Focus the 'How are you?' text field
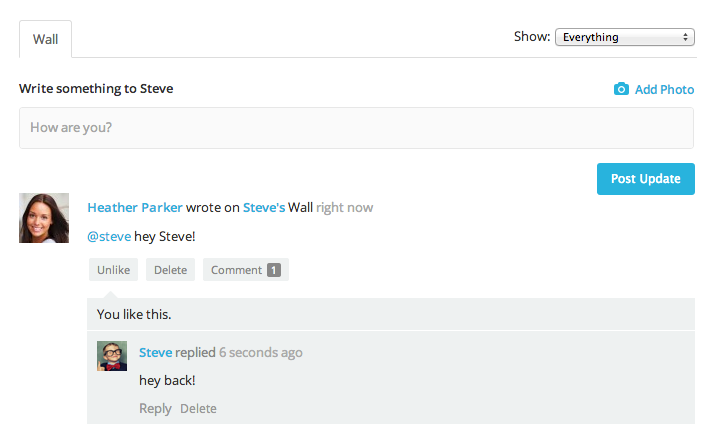 click(356, 128)
